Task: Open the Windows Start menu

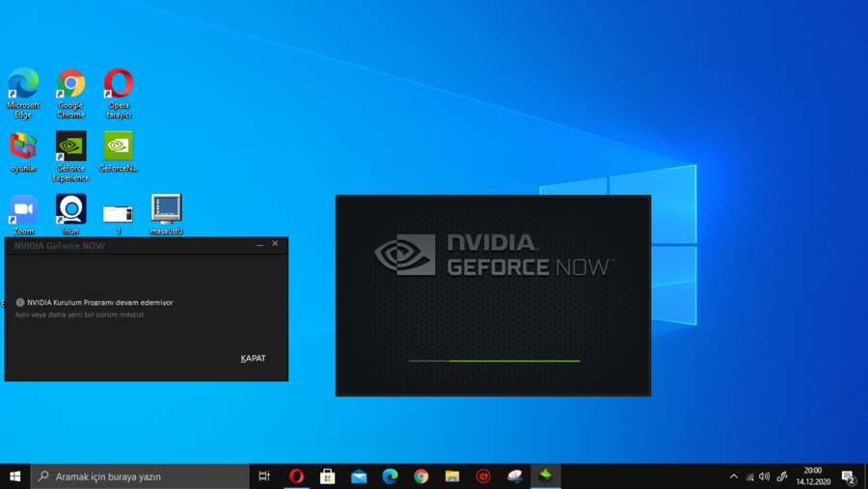Action: (x=14, y=476)
